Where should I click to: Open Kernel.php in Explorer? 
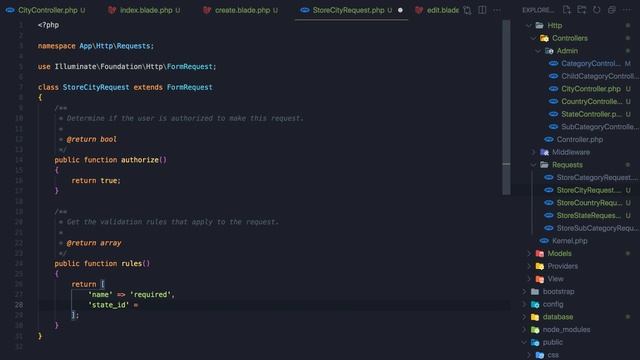(x=569, y=240)
